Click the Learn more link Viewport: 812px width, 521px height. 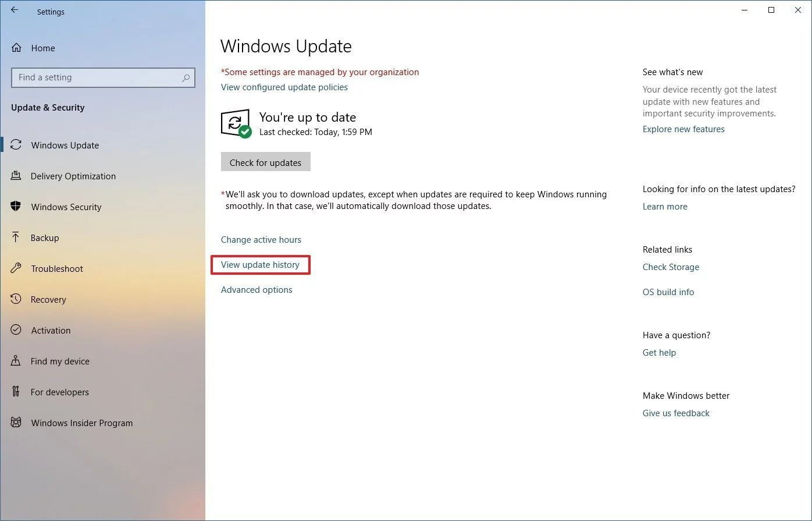tap(665, 207)
